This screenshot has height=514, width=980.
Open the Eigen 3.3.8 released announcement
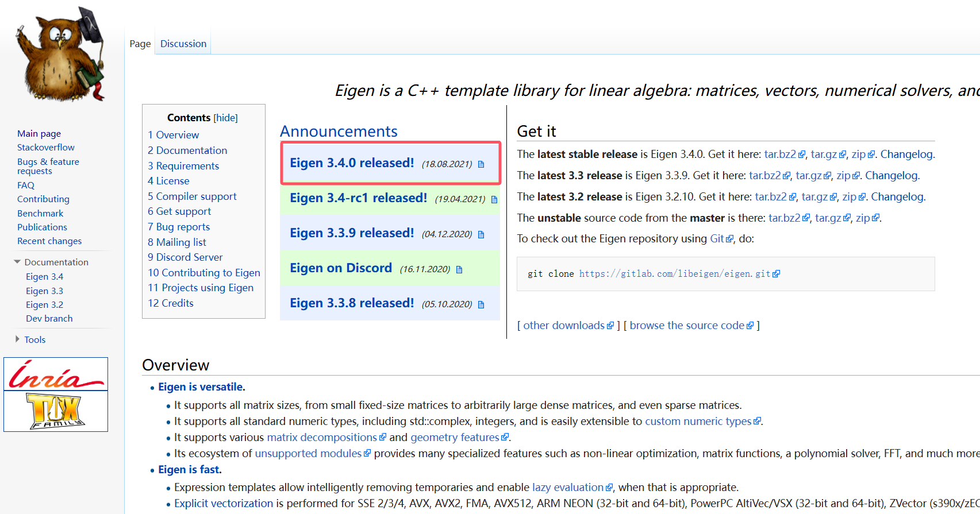point(352,303)
